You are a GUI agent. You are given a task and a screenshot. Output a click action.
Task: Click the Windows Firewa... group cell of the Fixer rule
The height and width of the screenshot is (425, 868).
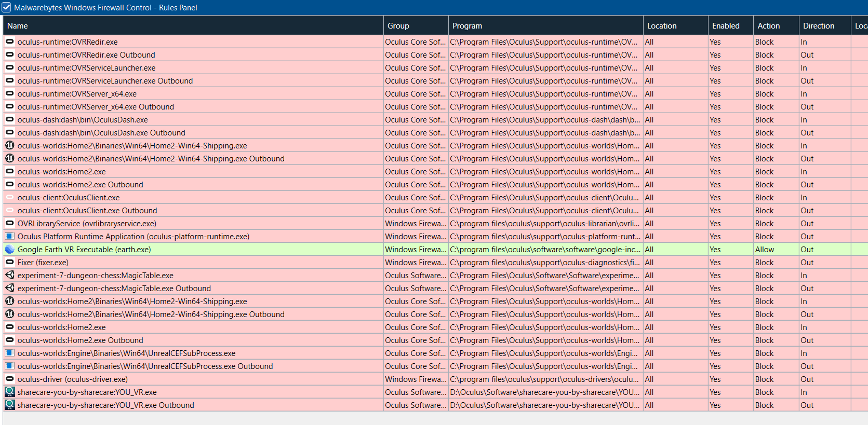(416, 263)
